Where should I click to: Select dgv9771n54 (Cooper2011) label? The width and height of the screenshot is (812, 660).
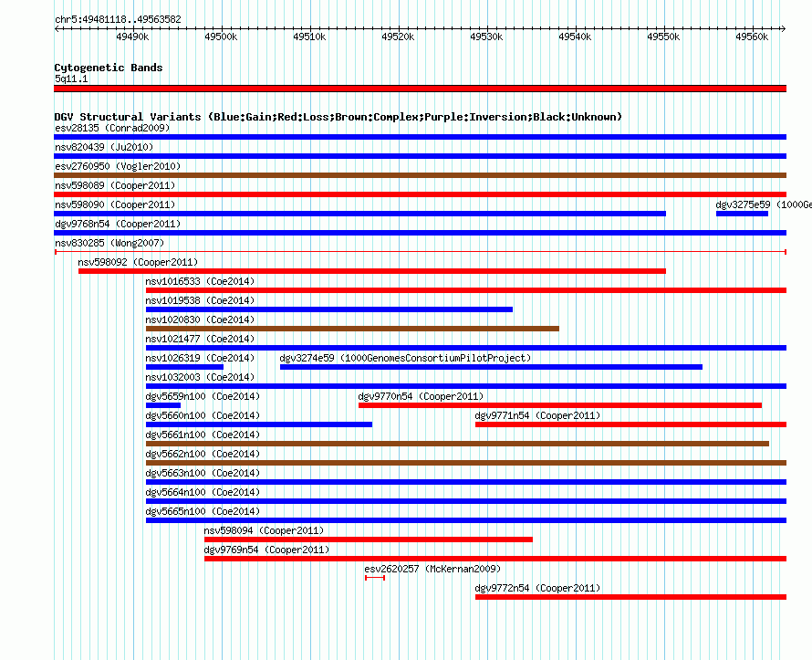[x=537, y=415]
